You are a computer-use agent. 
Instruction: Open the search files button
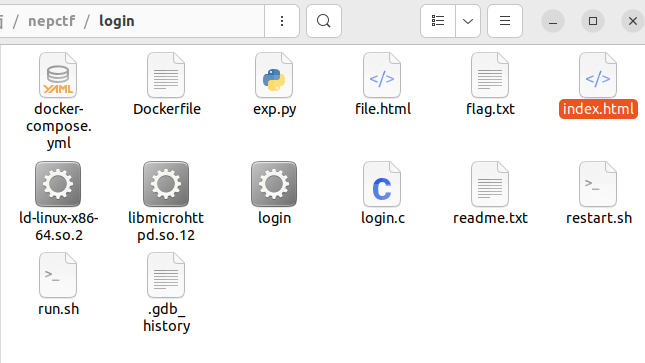[x=324, y=21]
